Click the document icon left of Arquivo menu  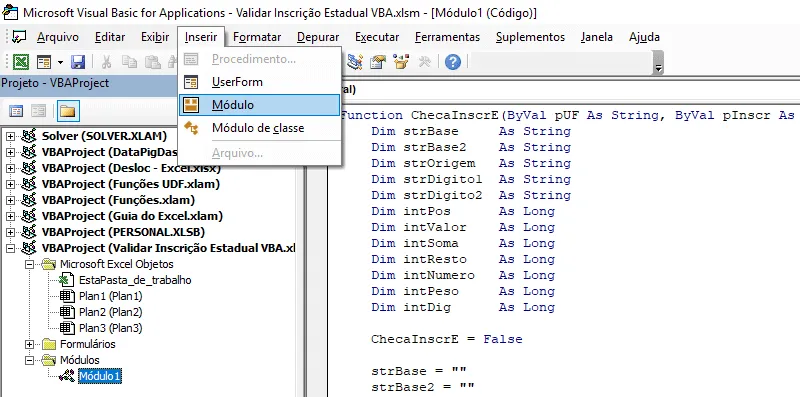(19, 37)
